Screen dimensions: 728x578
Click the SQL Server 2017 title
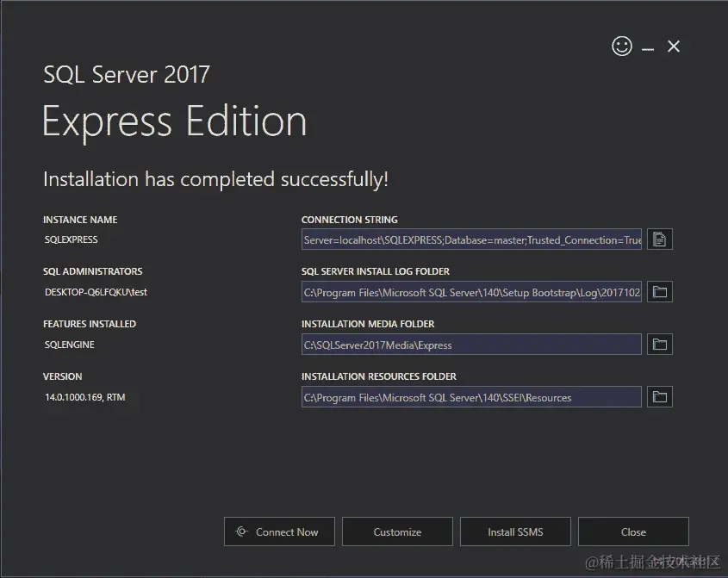tap(127, 75)
